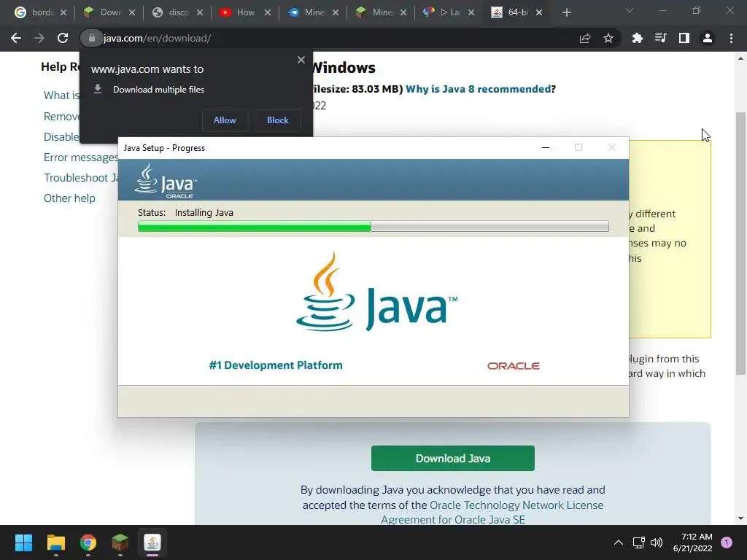Toggle the browser side panel icon

pyautogui.click(x=684, y=38)
